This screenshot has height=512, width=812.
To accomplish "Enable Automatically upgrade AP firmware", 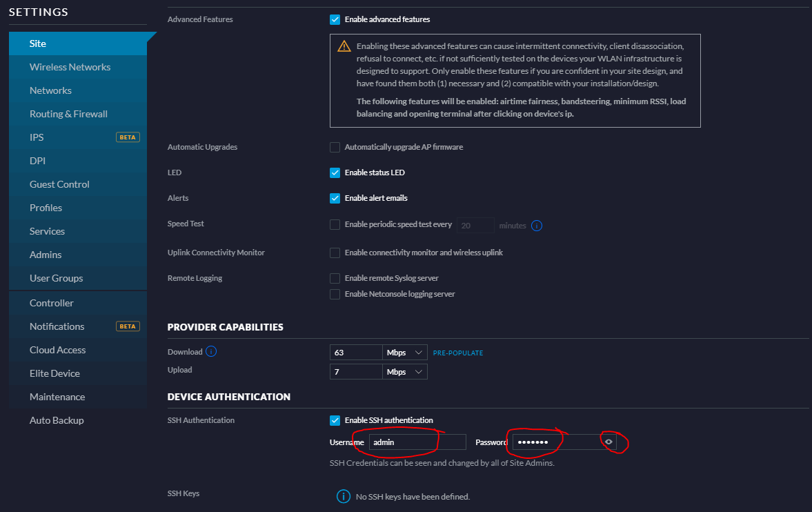I will tap(335, 147).
